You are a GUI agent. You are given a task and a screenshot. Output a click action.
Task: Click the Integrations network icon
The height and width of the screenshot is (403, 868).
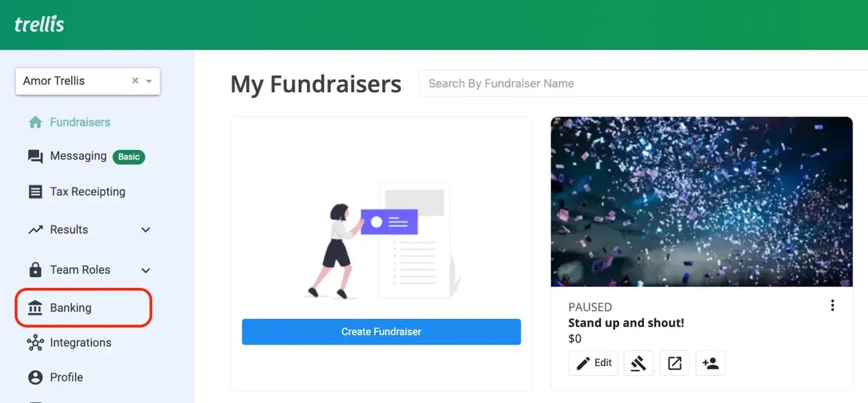point(35,343)
